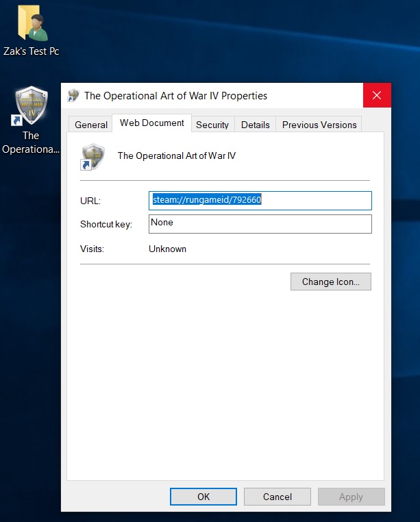Click the greyed-out Apply button
The image size is (420, 522).
tap(351, 497)
